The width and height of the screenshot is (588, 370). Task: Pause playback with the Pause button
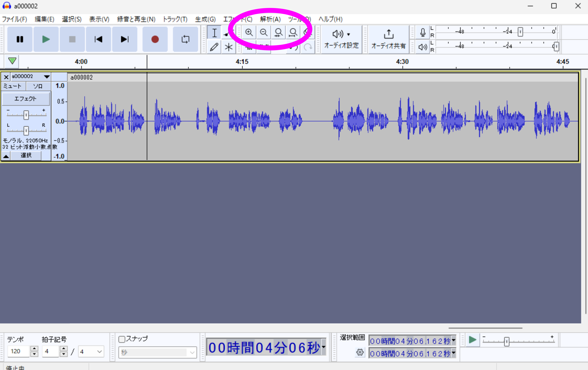(x=20, y=39)
